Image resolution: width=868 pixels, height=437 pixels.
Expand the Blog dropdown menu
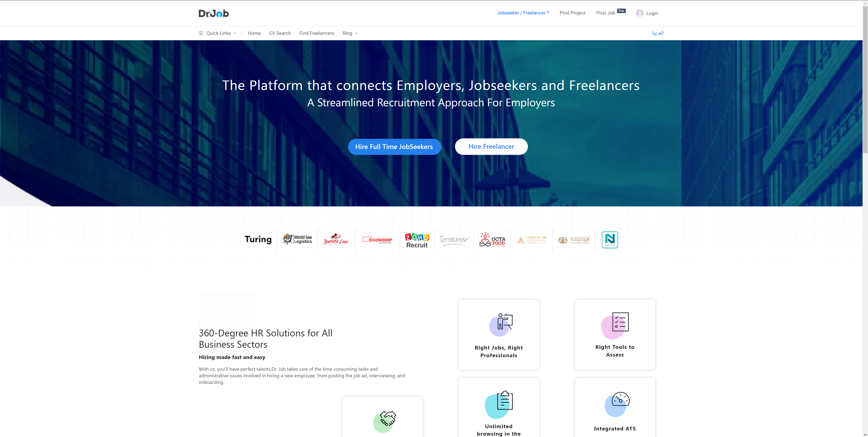pos(349,33)
